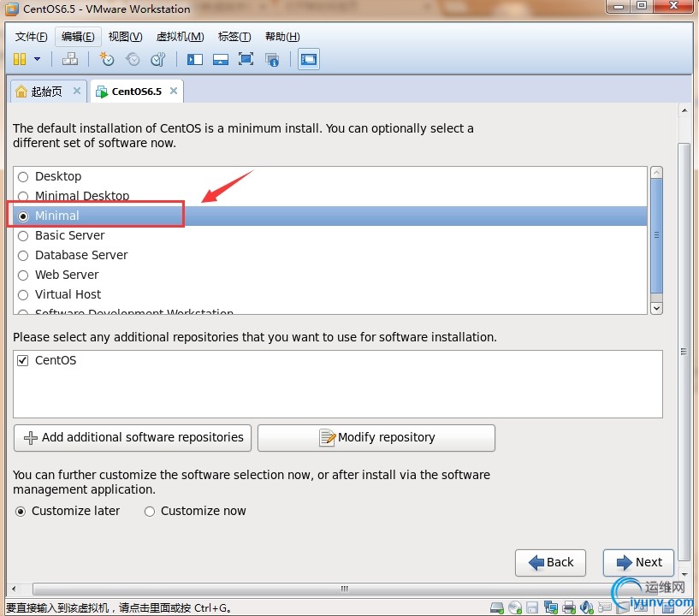
Task: Switch to the 起始页 tab
Action: 47,92
